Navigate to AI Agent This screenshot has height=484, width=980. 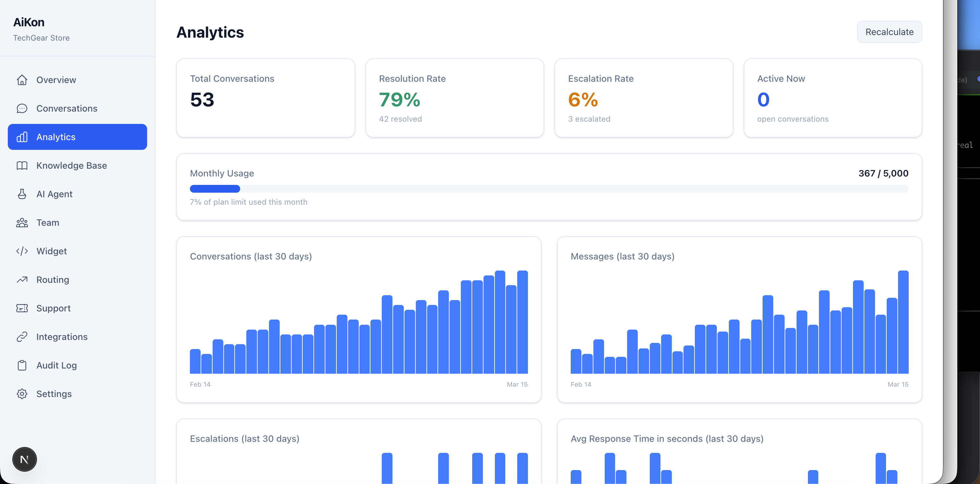[77, 194]
